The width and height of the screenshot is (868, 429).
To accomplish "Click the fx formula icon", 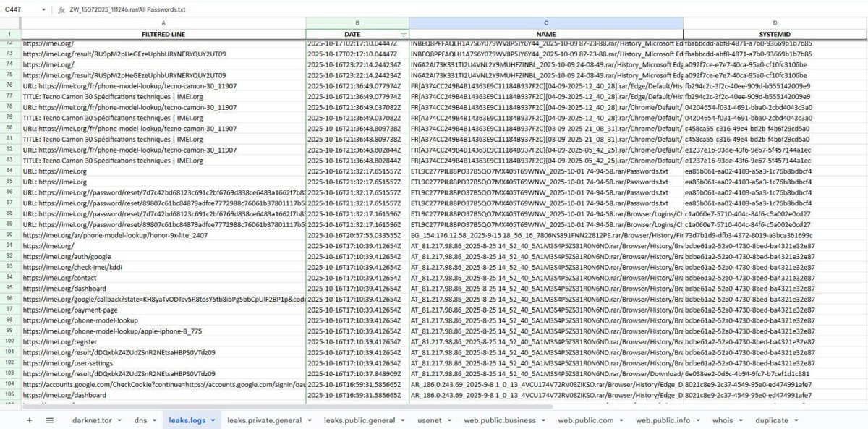I will (x=62, y=10).
